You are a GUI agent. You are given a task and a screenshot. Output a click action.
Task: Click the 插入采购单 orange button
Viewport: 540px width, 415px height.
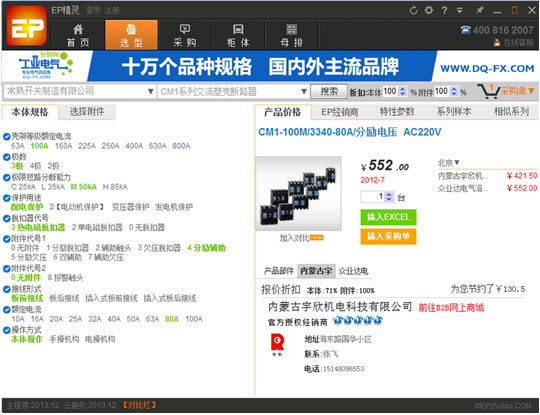click(388, 236)
